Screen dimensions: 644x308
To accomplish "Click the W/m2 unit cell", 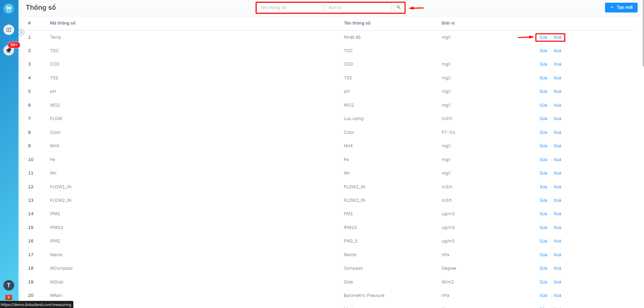I will 448,282.
